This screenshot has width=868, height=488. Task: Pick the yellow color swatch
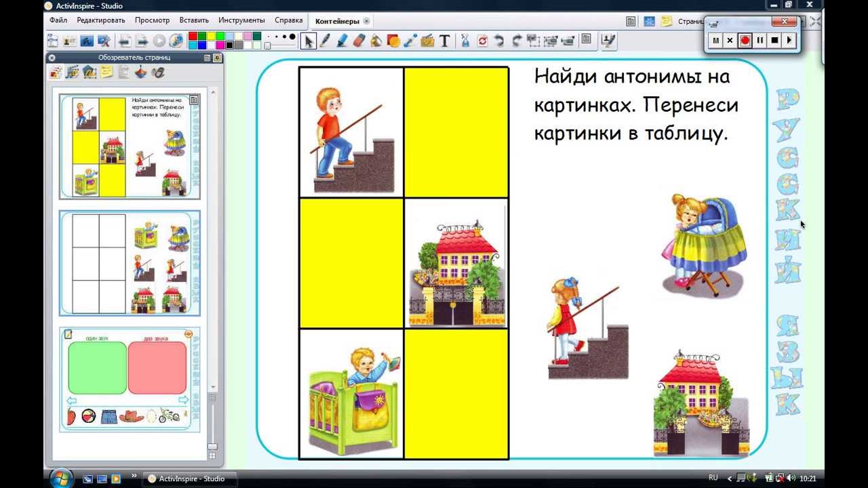[211, 36]
